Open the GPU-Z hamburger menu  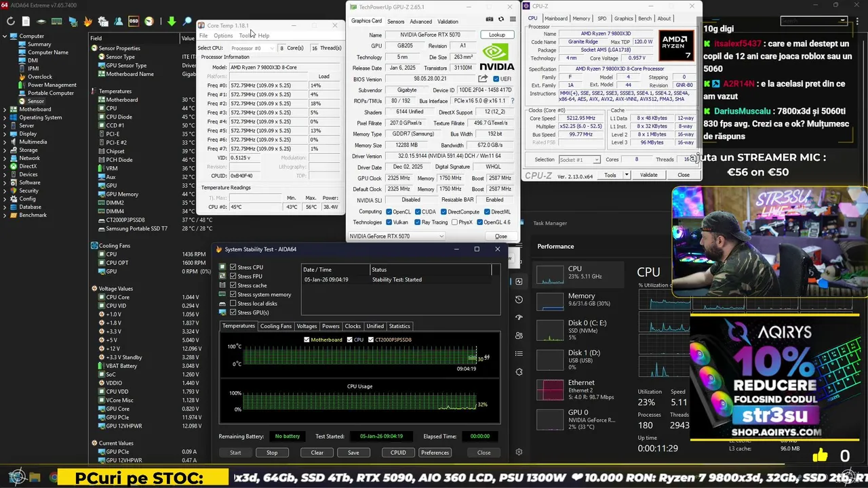[x=513, y=19]
